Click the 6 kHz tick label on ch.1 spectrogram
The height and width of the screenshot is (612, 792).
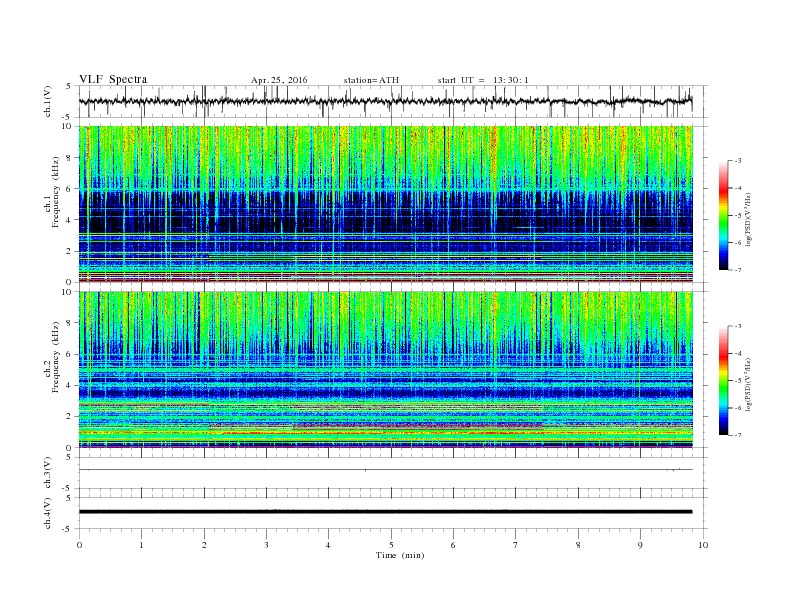coord(70,189)
